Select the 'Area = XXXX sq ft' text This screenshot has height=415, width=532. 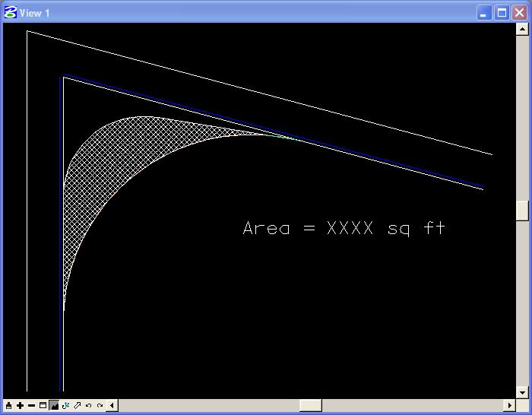click(344, 228)
